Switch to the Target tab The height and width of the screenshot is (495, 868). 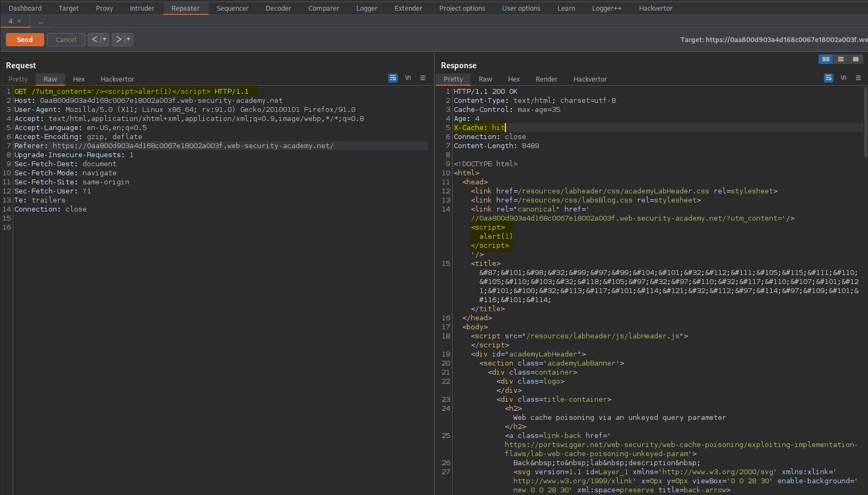[x=69, y=8]
